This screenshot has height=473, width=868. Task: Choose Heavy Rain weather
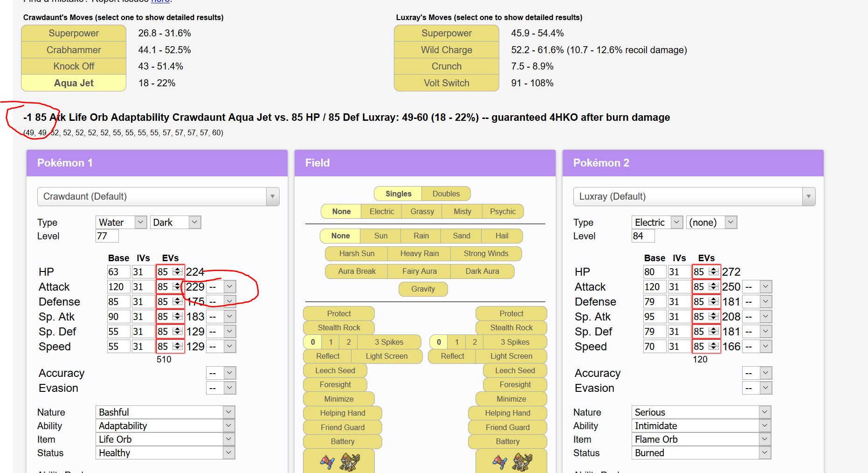[x=420, y=253]
